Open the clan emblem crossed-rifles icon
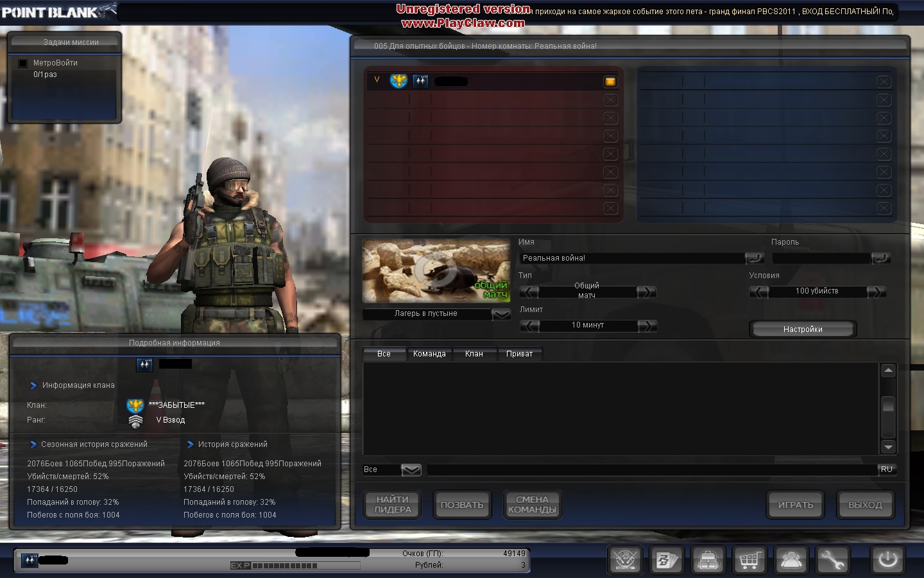The image size is (924, 578). click(x=625, y=560)
